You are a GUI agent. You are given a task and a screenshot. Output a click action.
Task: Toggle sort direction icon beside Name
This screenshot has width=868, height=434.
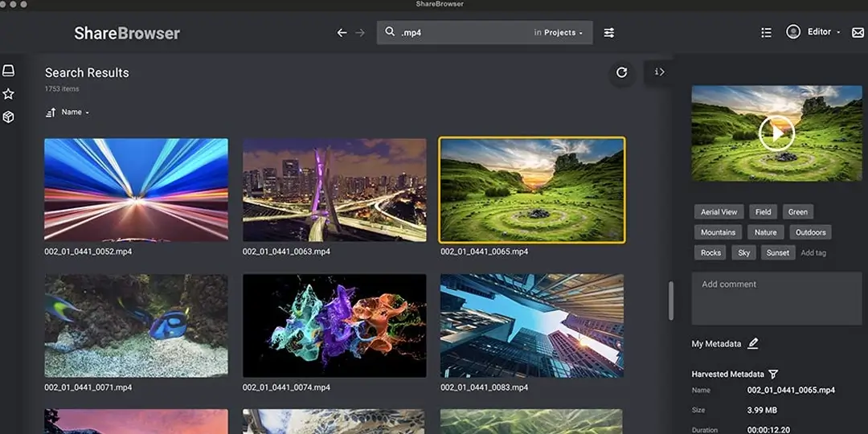point(51,113)
